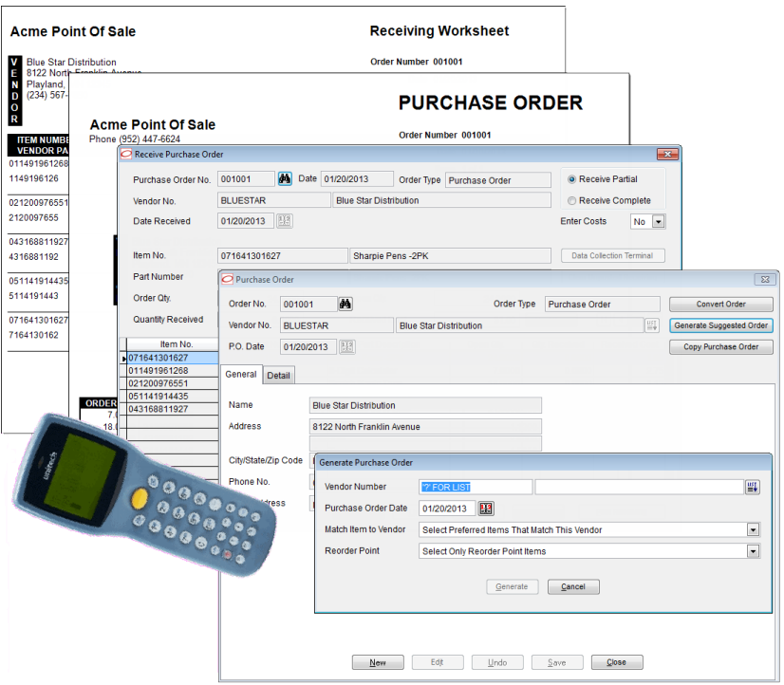The image size is (784, 685).
Task: Click Sharpie Pens -2PK description field
Action: tap(450, 256)
